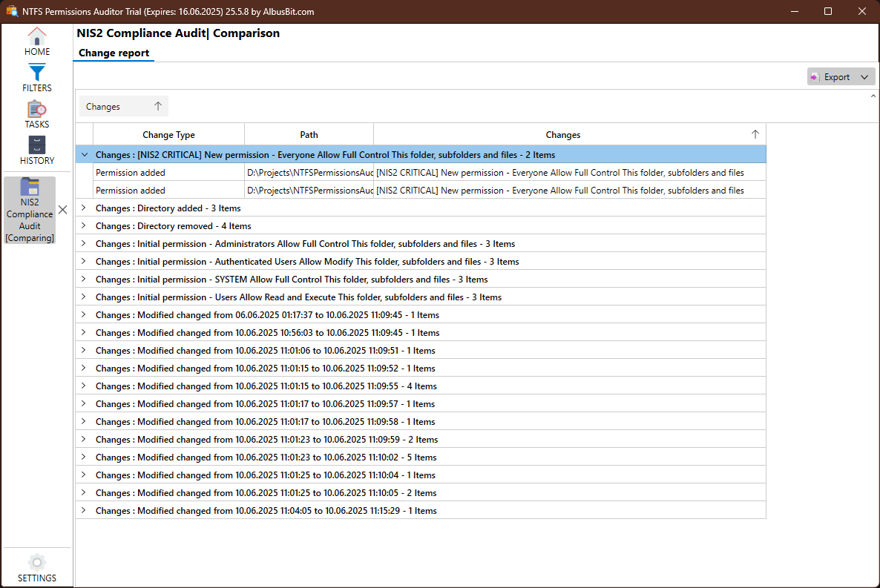Expand Modified changed from 10.06.2025 11:01:06 group
This screenshot has width=880, height=588.
point(84,350)
